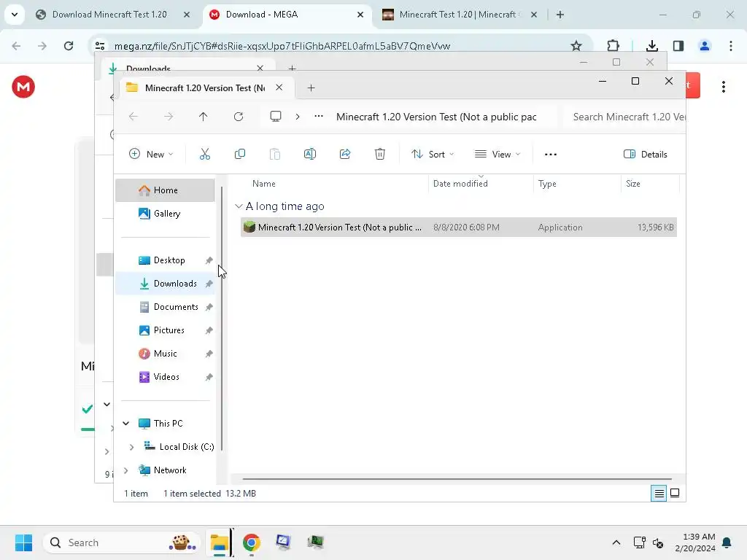Open Music in the navigation pane
This screenshot has width=747, height=560.
pos(166,354)
